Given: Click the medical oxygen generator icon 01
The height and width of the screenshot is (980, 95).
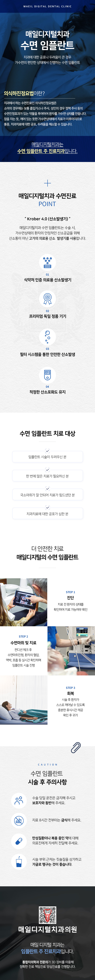Looking at the screenshot, I should click(47, 262).
